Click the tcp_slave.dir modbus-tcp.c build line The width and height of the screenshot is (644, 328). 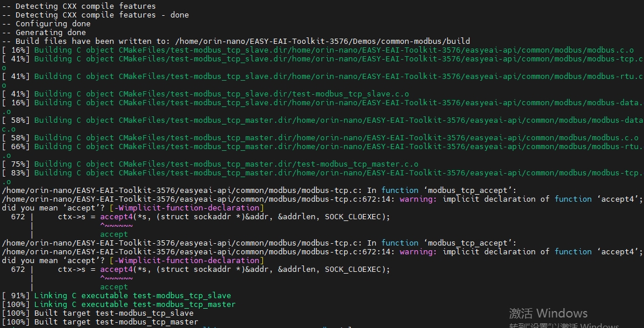pos(322,59)
